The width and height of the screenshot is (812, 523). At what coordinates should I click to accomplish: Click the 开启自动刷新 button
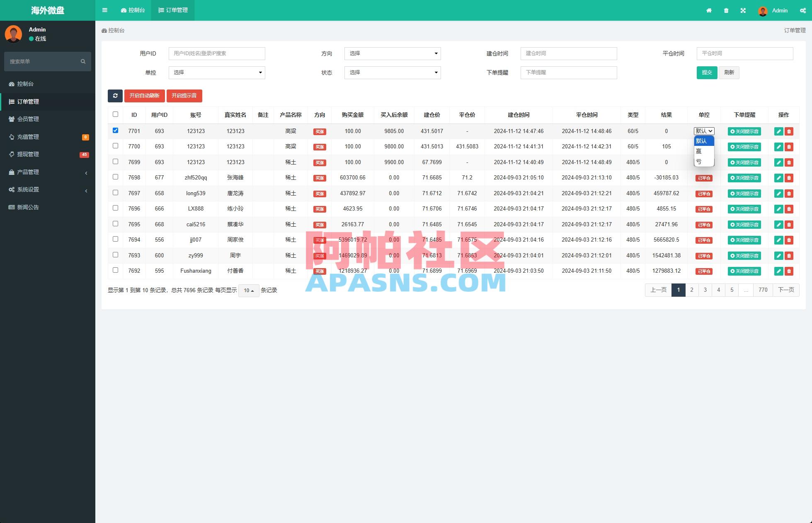click(x=144, y=96)
